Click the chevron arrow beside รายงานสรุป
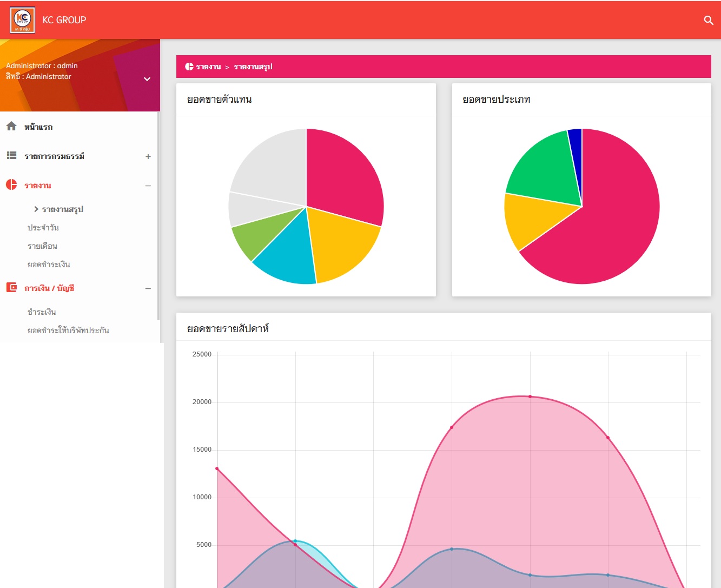 (36, 209)
